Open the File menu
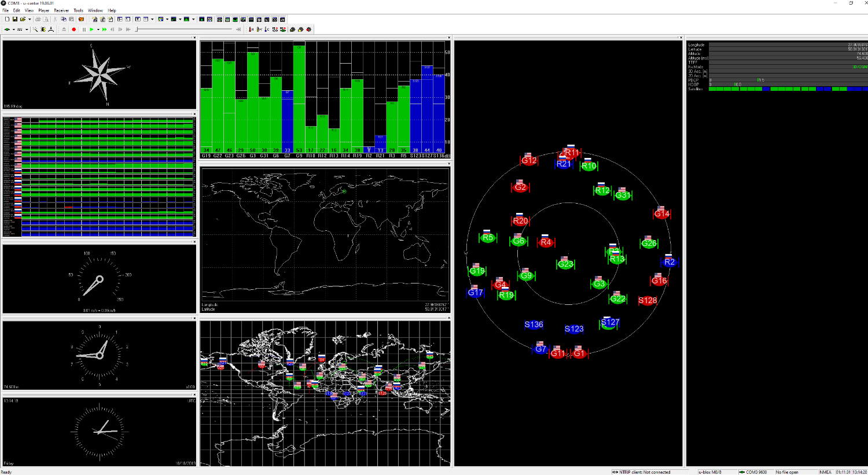The image size is (868, 475). coord(5,10)
